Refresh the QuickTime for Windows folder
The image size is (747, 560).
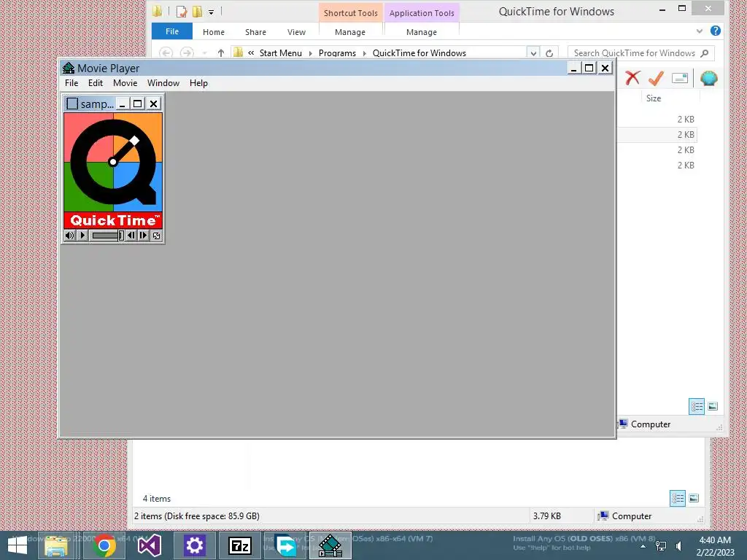tap(549, 52)
